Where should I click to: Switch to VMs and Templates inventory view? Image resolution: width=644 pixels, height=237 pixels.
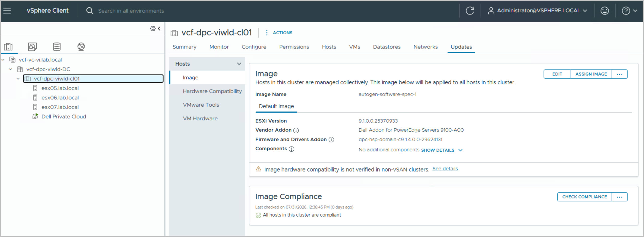32,46
